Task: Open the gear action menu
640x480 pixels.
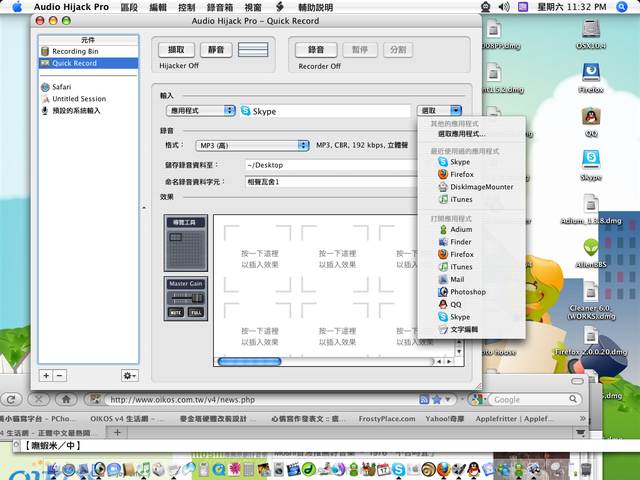Action: 129,376
